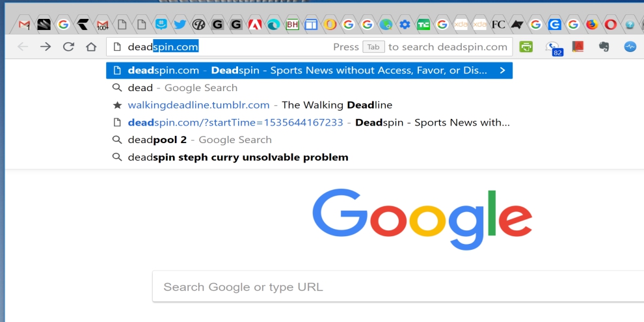The width and height of the screenshot is (644, 322).
Task: Click the blue pulse extension icon
Action: point(629,47)
